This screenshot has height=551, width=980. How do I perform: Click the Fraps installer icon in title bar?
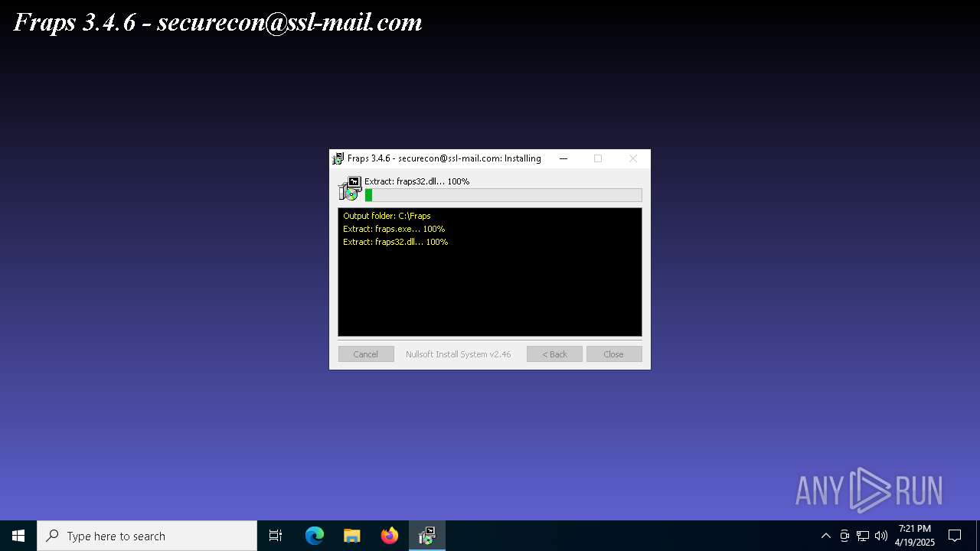coord(338,158)
